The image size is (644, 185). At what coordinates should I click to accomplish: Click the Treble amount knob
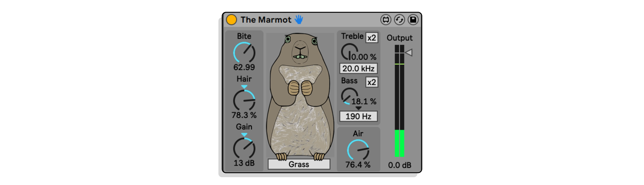pyautogui.click(x=349, y=52)
